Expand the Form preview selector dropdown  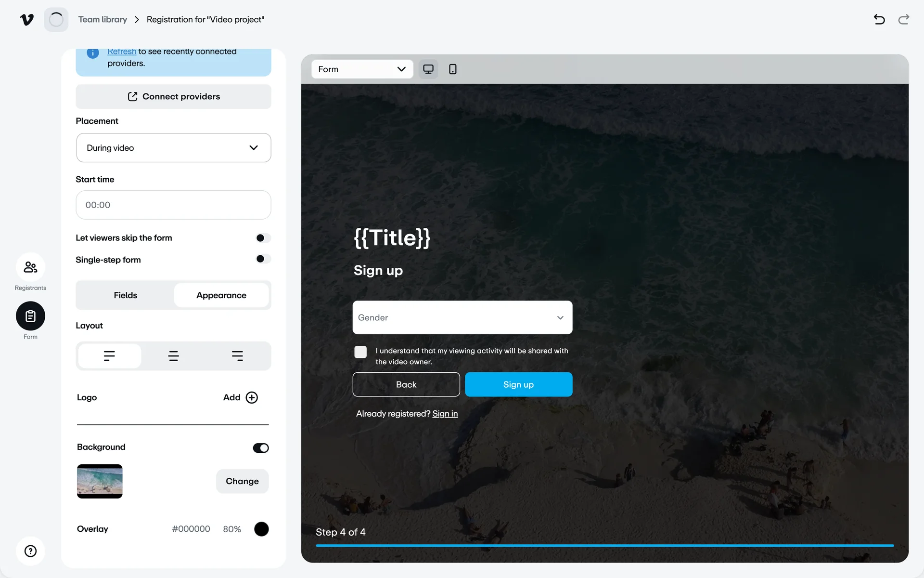click(362, 69)
